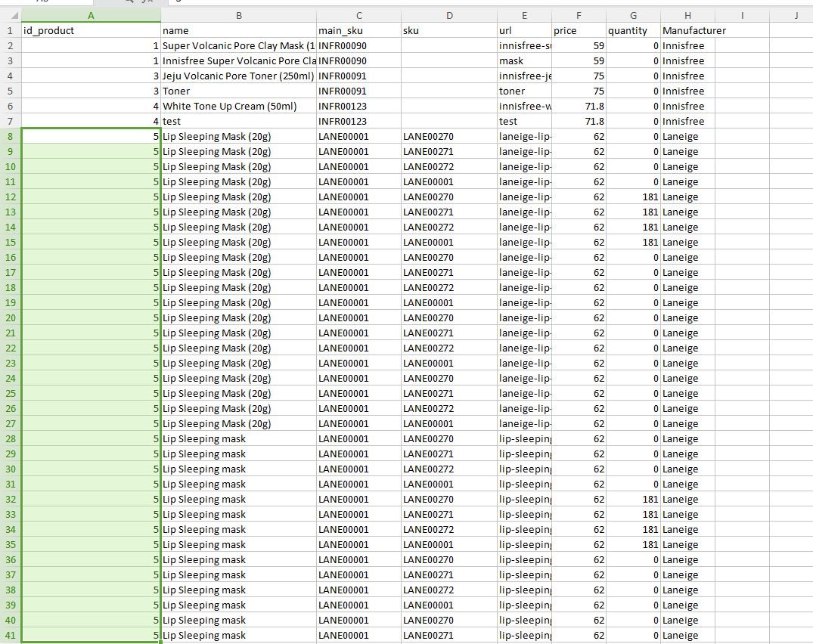Image resolution: width=813 pixels, height=644 pixels.
Task: Click the url header cell
Action: 524,30
